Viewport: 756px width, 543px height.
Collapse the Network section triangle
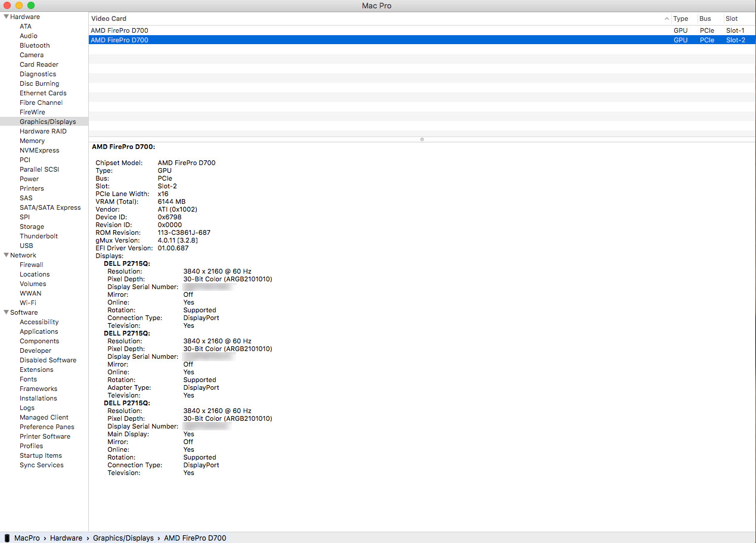(6, 255)
